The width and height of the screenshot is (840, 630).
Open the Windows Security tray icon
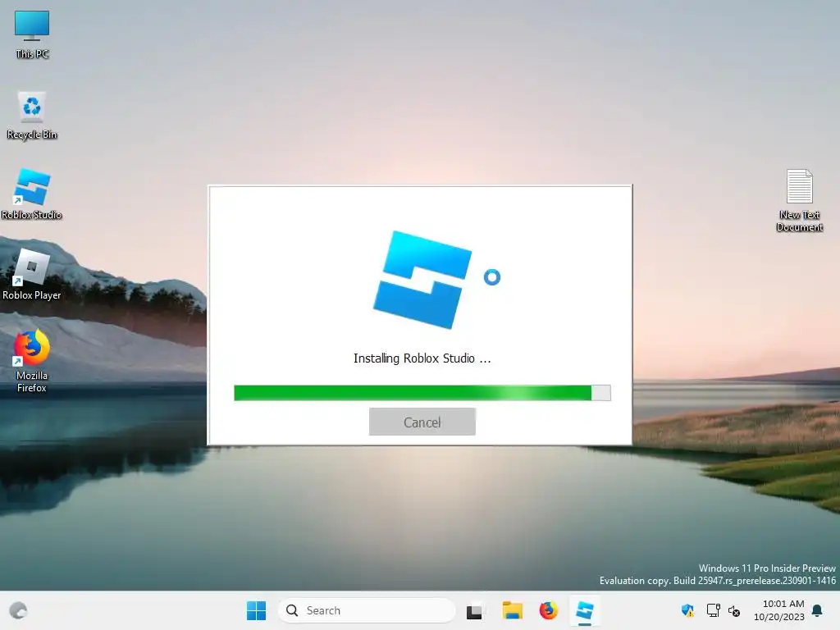(x=687, y=610)
